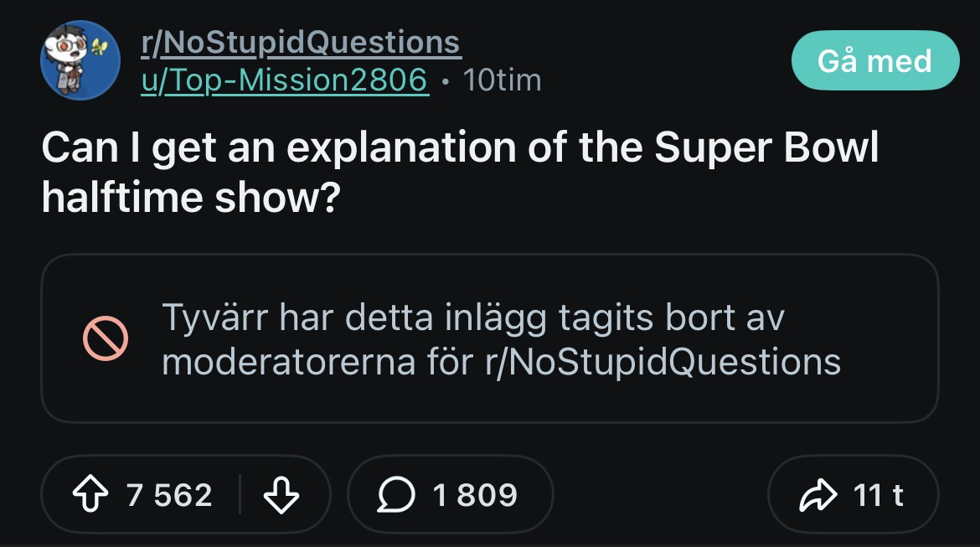
Task: Open the r/NoStupidQuestions subreddit link
Action: click(x=300, y=41)
